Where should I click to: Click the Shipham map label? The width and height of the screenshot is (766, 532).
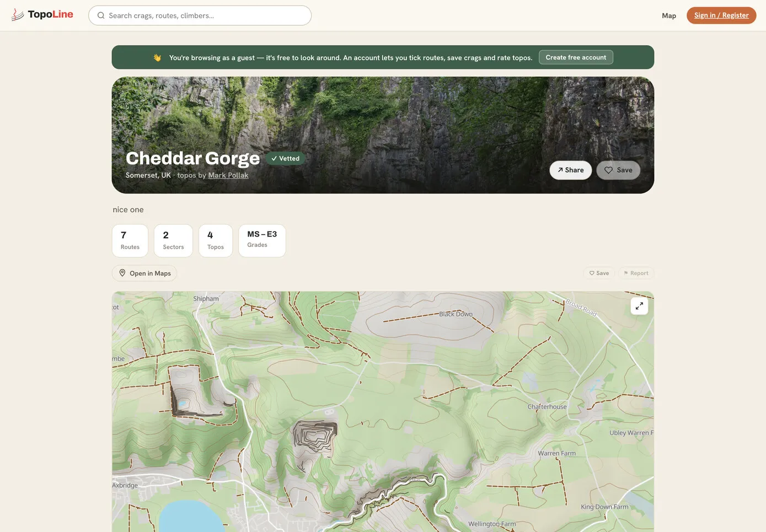(x=206, y=299)
